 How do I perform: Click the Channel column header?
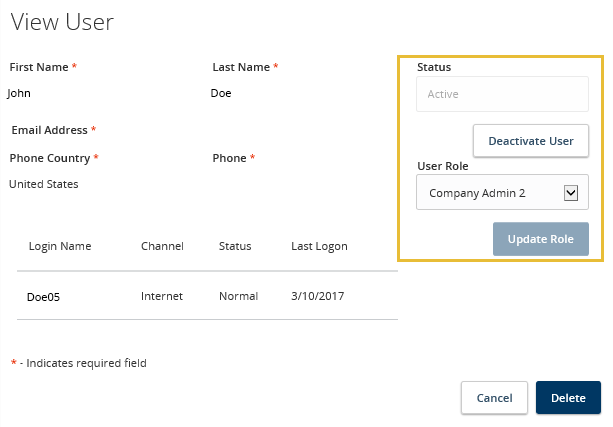click(x=163, y=246)
